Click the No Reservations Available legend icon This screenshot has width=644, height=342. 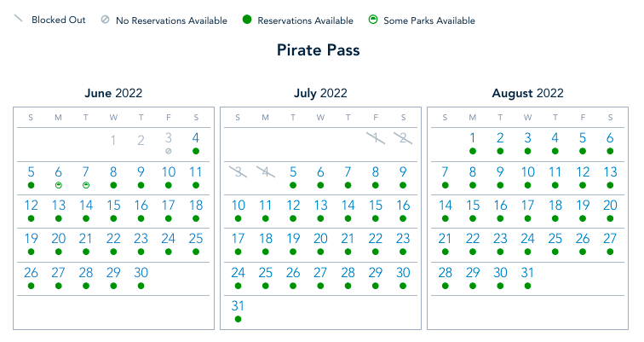coord(104,20)
